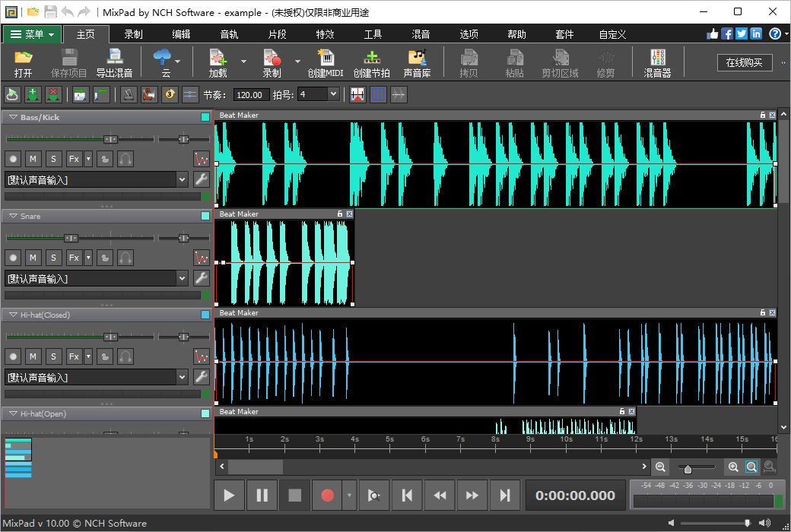Stop playback with the square button
Image resolution: width=791 pixels, height=532 pixels.
click(x=294, y=496)
